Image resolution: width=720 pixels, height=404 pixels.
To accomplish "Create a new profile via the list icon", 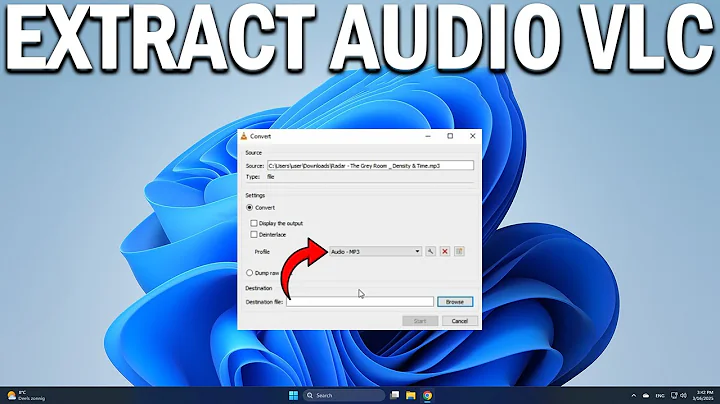I will tap(459, 252).
